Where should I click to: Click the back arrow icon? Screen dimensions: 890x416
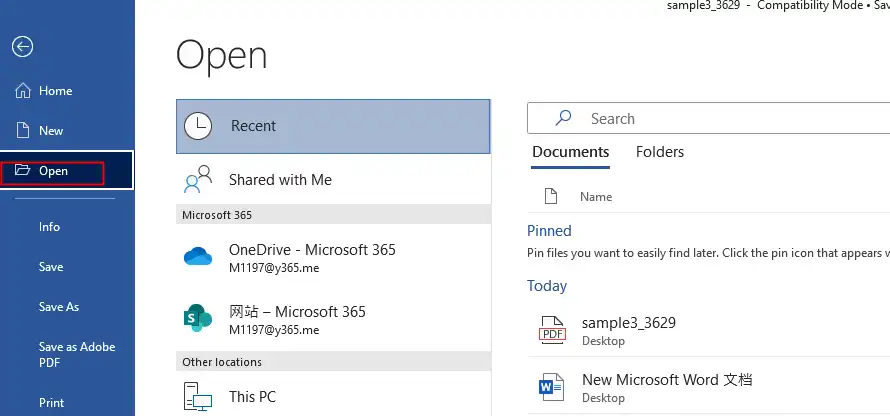23,47
